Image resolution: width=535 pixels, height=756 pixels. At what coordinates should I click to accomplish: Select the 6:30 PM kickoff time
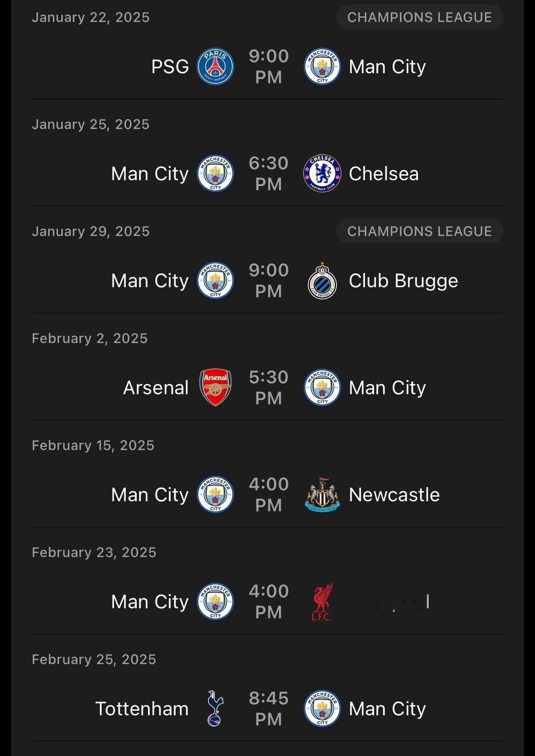click(x=268, y=174)
